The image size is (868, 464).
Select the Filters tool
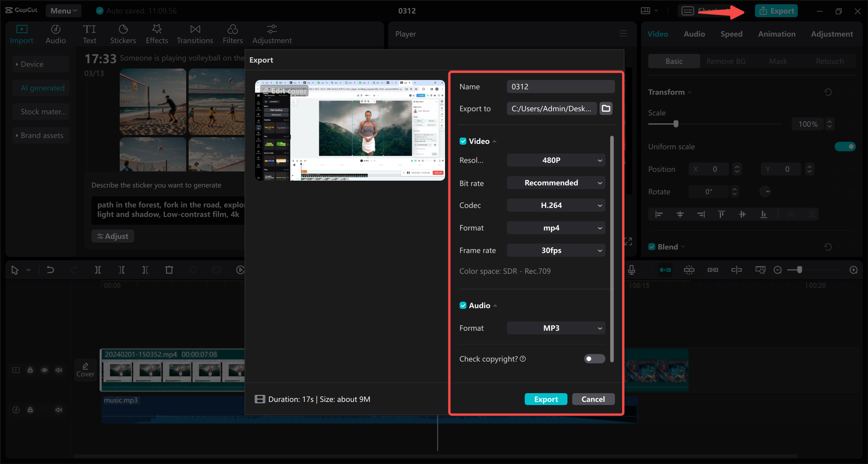tap(232, 34)
